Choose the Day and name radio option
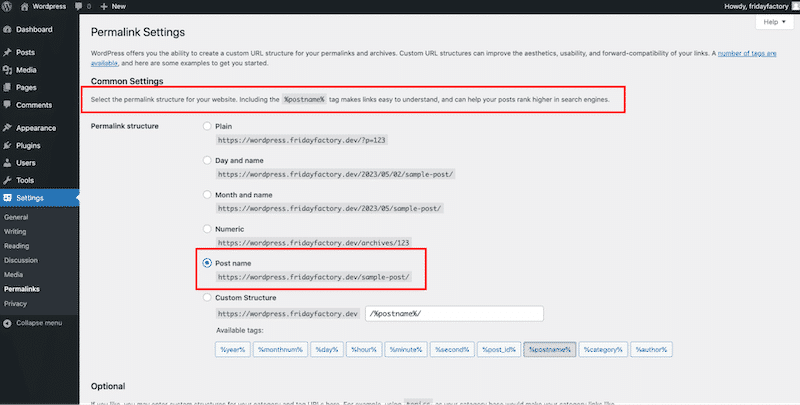 coord(207,161)
